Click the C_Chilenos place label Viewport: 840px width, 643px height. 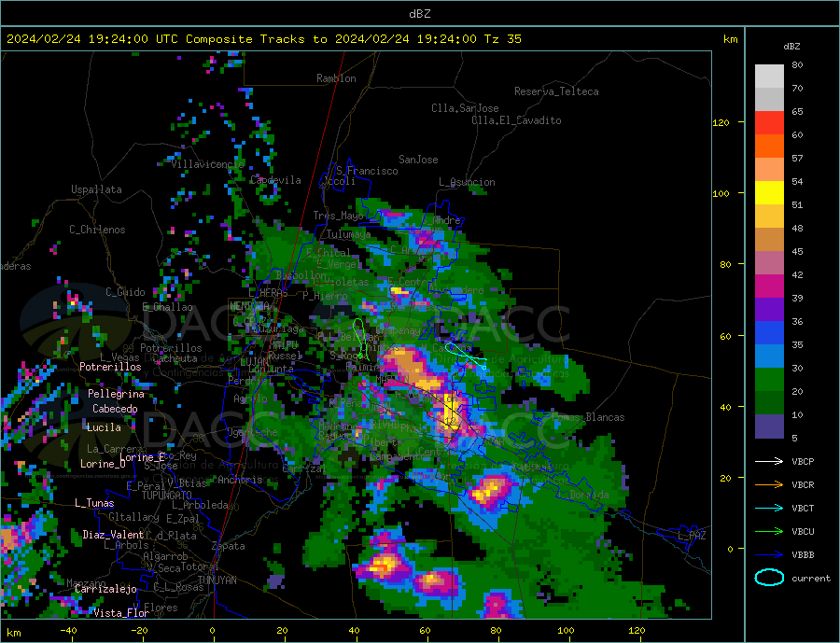[x=97, y=230]
